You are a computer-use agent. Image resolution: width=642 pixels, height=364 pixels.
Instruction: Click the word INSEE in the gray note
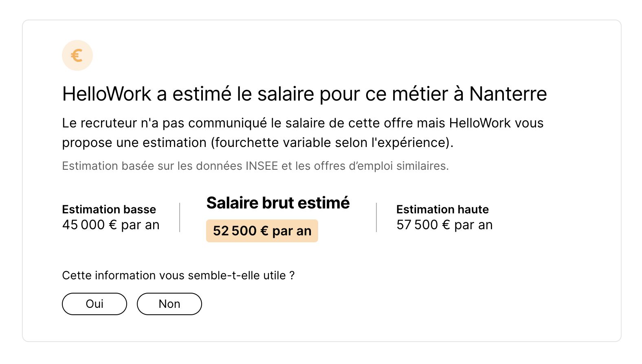(x=262, y=166)
